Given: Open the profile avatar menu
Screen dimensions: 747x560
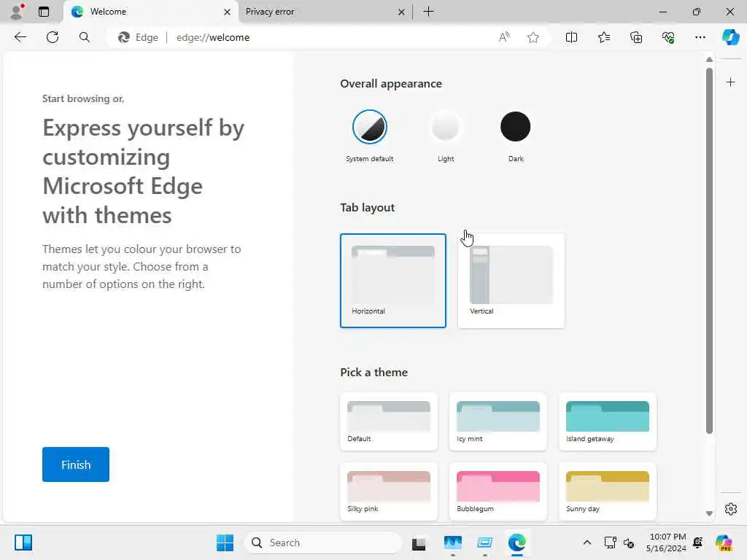Looking at the screenshot, I should pyautogui.click(x=17, y=12).
